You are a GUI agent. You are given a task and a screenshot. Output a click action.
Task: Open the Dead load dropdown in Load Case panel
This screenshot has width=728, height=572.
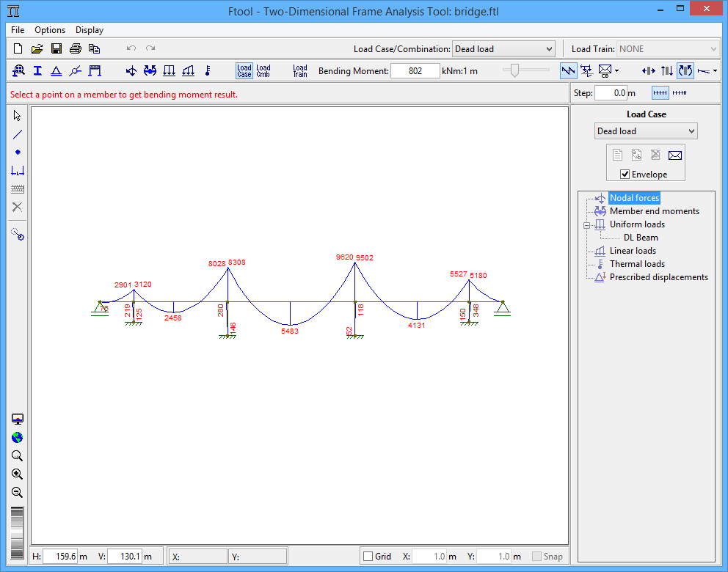(644, 131)
